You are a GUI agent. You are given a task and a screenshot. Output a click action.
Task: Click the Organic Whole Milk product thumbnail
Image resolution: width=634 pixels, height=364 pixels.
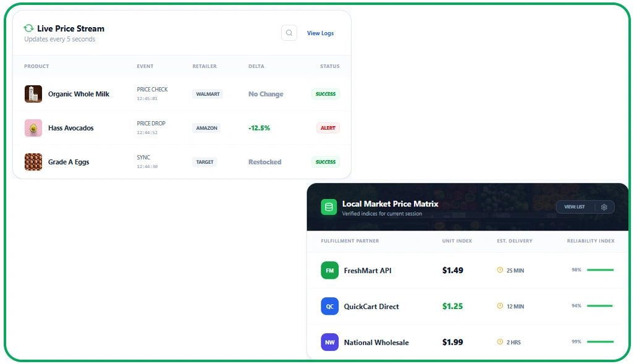click(x=33, y=94)
